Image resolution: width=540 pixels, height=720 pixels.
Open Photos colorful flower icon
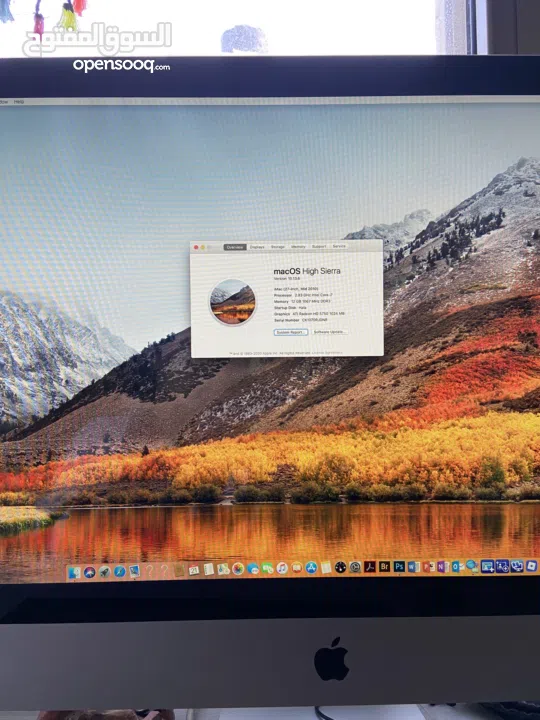(238, 569)
